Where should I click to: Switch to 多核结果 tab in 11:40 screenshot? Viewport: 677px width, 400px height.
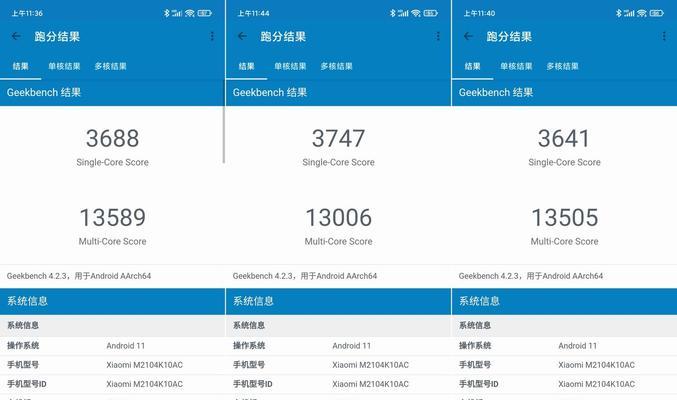click(563, 66)
